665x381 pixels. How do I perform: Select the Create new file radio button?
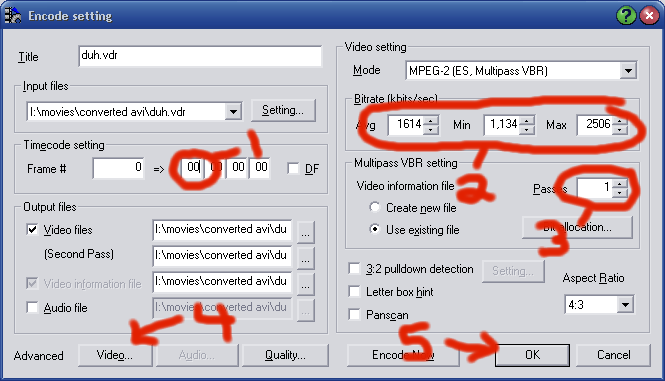(x=374, y=207)
